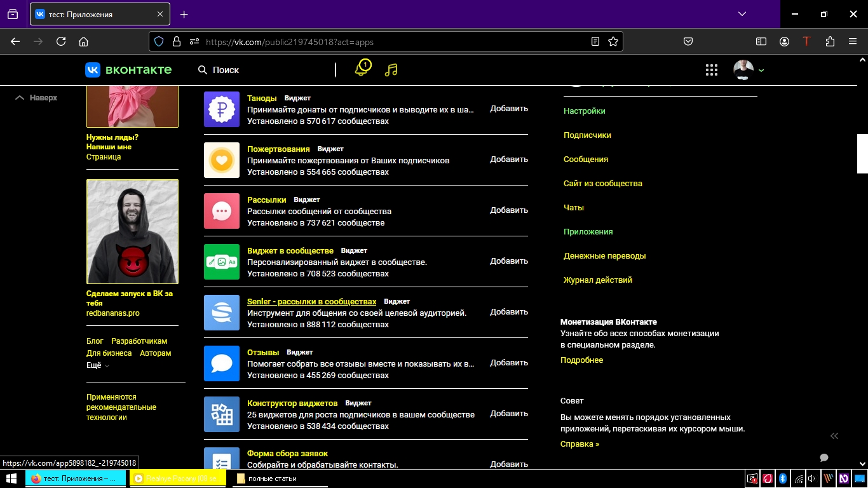The width and height of the screenshot is (868, 488).
Task: Open Firefox sidebar panel icon
Action: [x=761, y=41]
